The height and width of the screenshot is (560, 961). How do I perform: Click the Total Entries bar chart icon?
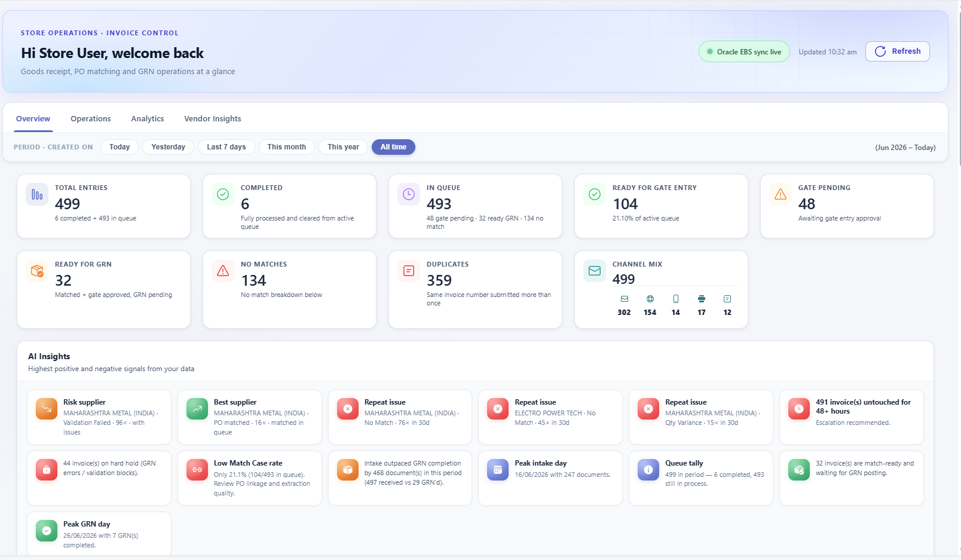37,195
